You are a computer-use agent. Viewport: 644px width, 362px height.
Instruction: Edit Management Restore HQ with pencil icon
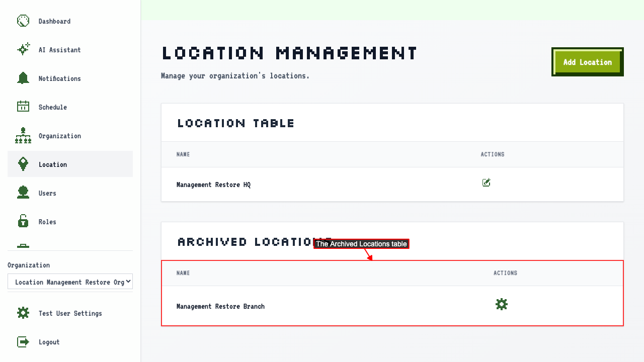point(486,183)
